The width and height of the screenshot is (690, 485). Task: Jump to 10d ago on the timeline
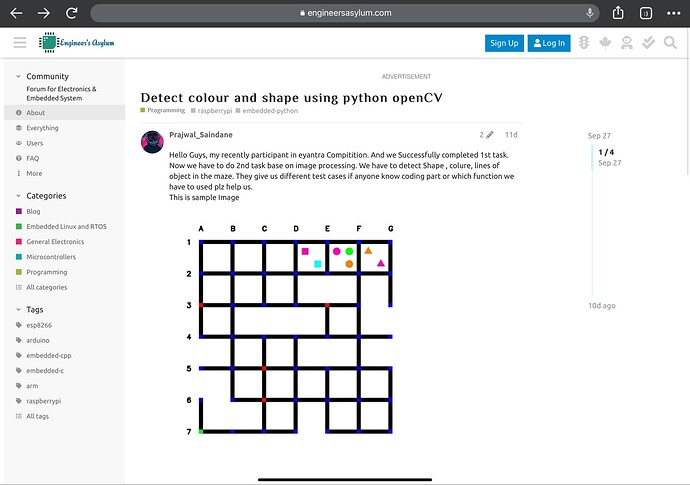click(x=602, y=306)
